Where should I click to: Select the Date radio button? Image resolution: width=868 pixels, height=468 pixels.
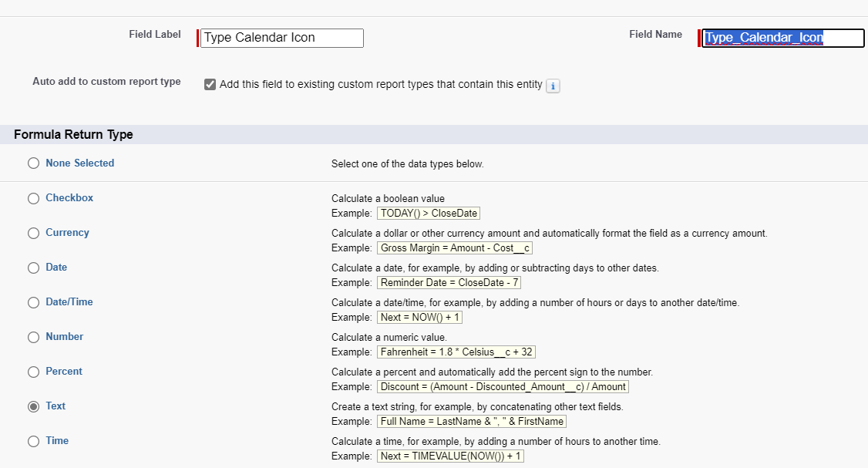coord(34,268)
